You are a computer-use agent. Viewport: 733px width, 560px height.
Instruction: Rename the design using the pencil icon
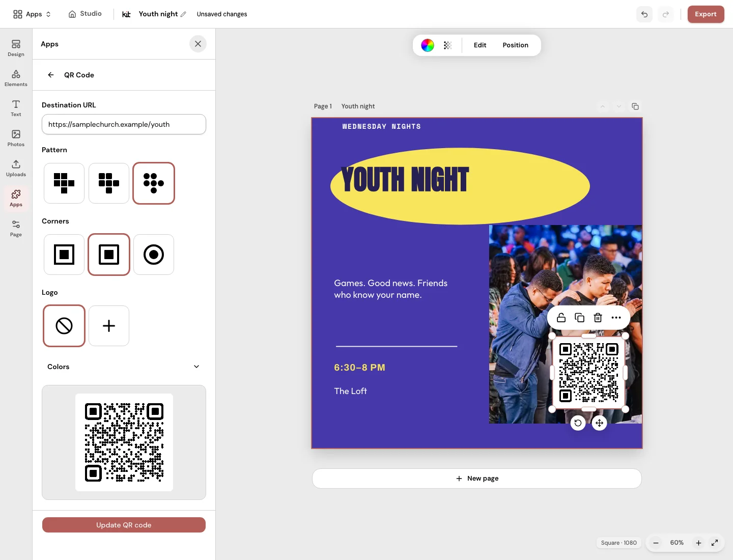point(183,14)
